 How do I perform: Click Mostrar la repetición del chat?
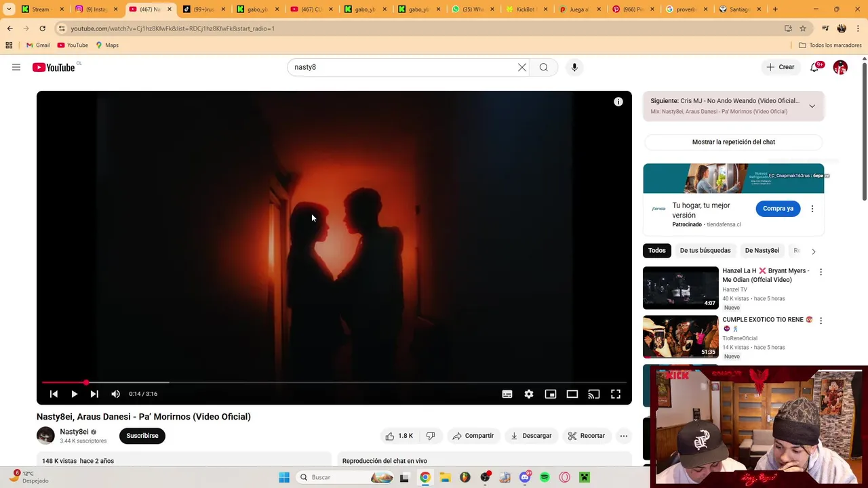[x=734, y=142]
